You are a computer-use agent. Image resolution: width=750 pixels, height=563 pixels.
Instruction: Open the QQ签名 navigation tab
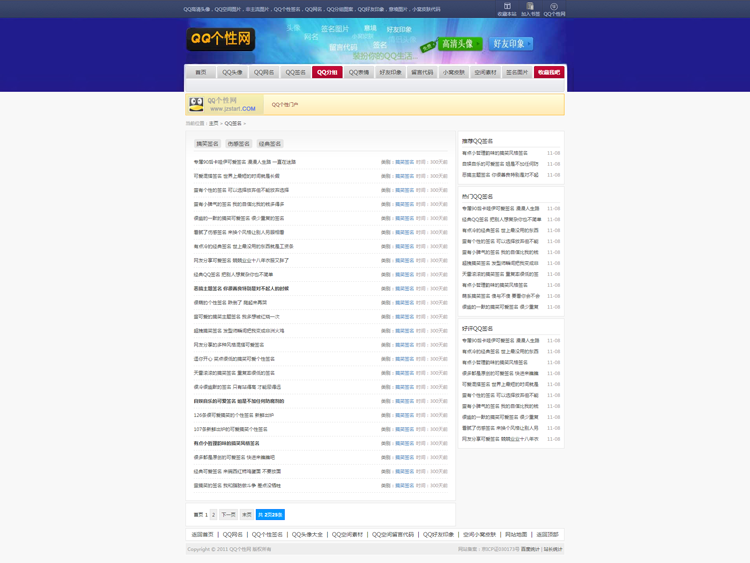296,72
